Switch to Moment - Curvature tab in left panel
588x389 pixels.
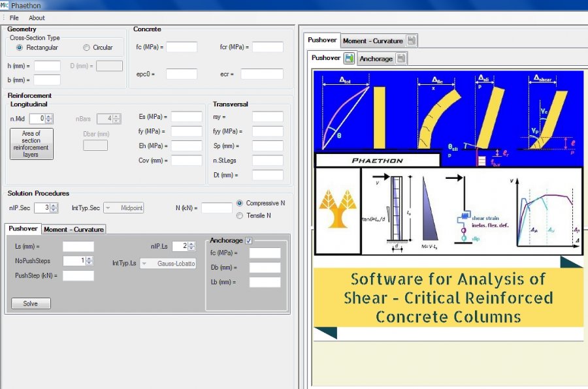point(73,229)
